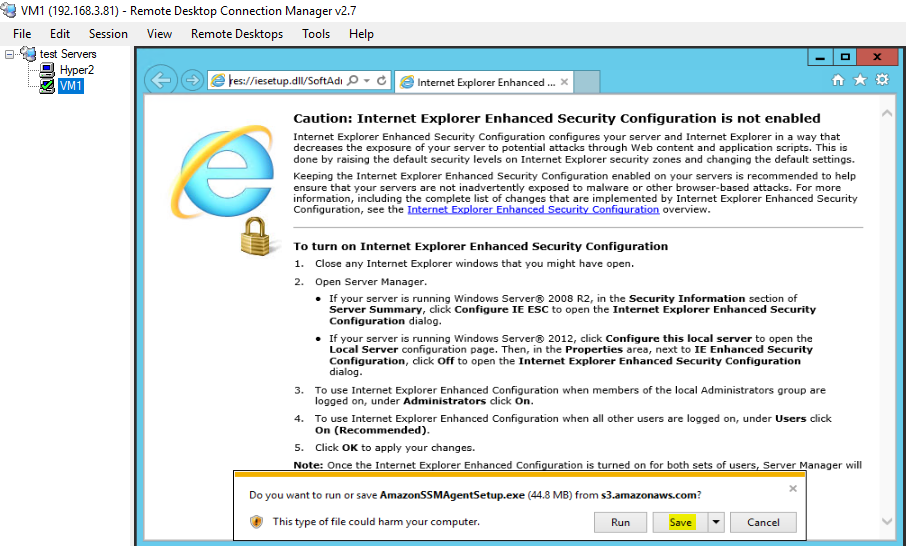Click the Internet Explorer logo image
The height and width of the screenshot is (546, 906).
click(222, 172)
